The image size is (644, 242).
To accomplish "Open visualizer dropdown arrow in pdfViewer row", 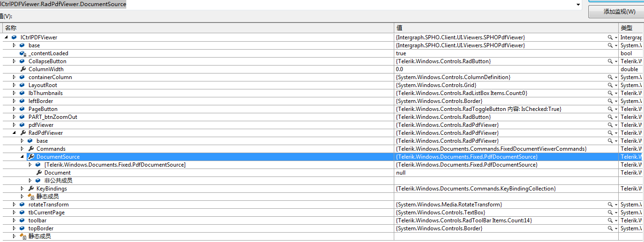I will click(616, 125).
